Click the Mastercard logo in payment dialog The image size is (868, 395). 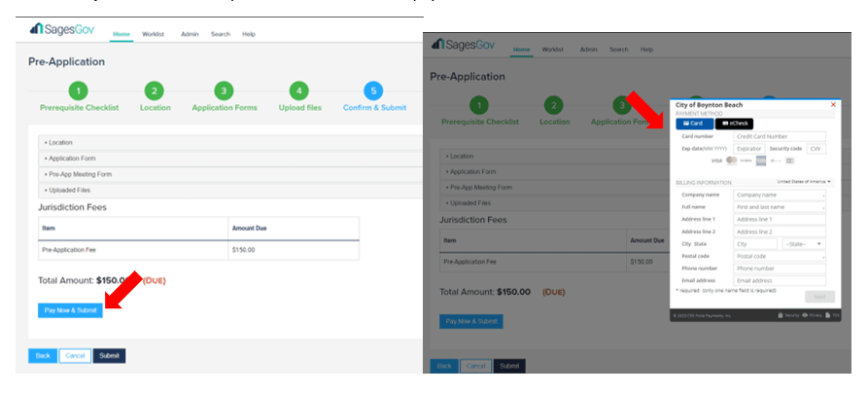[732, 161]
